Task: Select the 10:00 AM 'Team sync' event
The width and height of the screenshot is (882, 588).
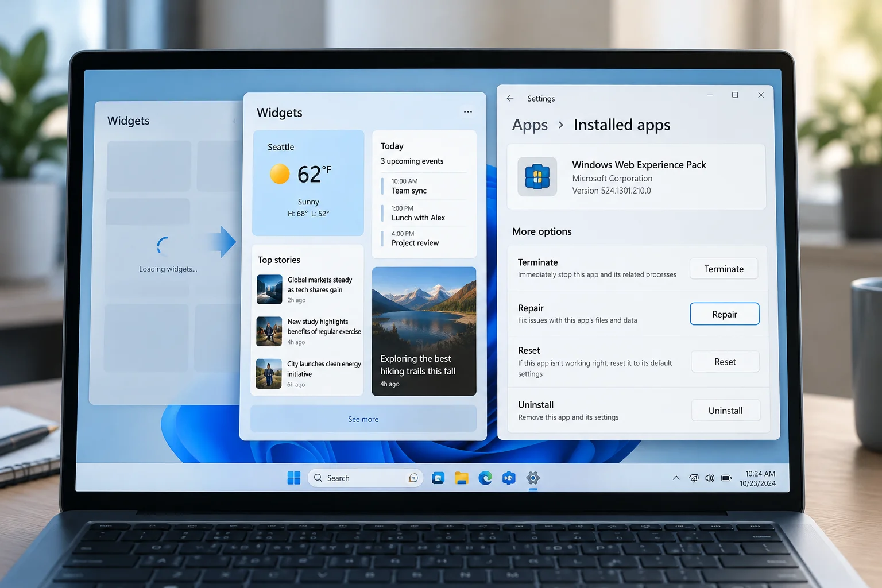Action: [x=424, y=186]
